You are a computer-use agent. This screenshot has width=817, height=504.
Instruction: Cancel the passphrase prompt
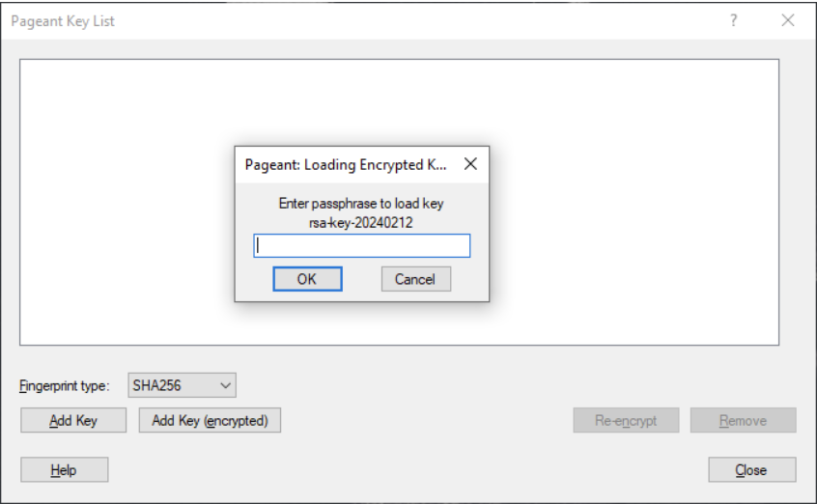(x=416, y=279)
